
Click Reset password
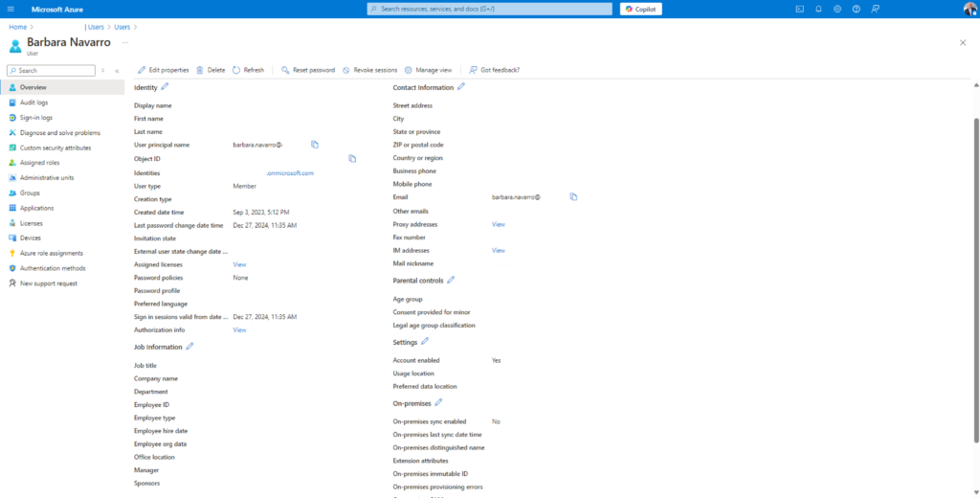pos(308,70)
